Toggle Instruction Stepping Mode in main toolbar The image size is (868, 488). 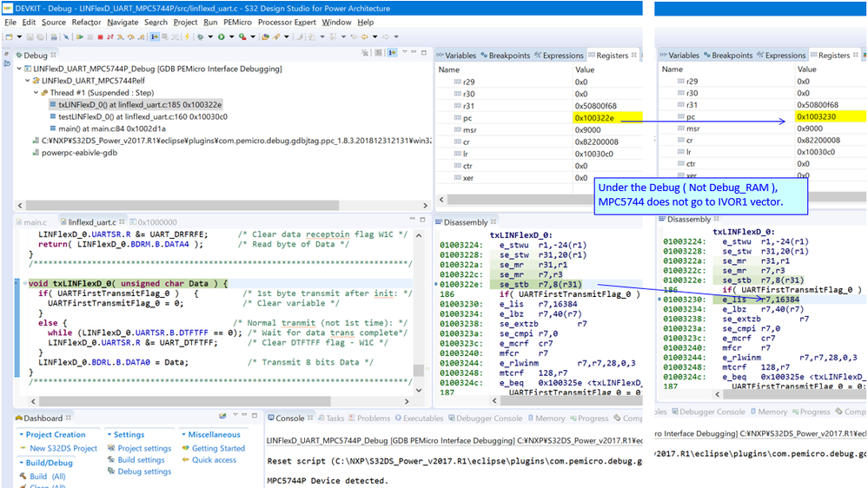click(x=155, y=37)
